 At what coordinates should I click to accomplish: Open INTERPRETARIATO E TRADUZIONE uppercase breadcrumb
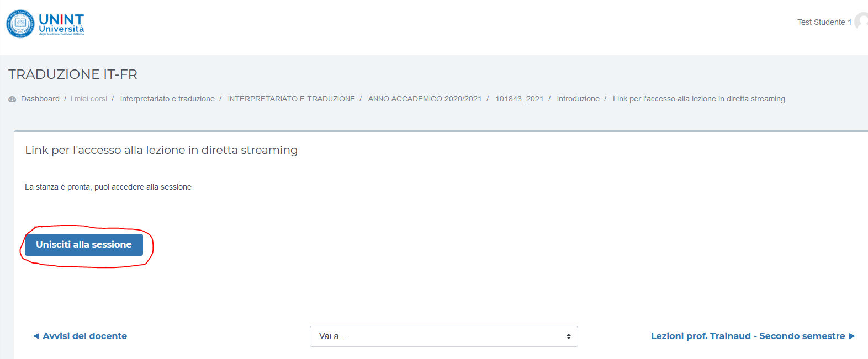tap(292, 99)
